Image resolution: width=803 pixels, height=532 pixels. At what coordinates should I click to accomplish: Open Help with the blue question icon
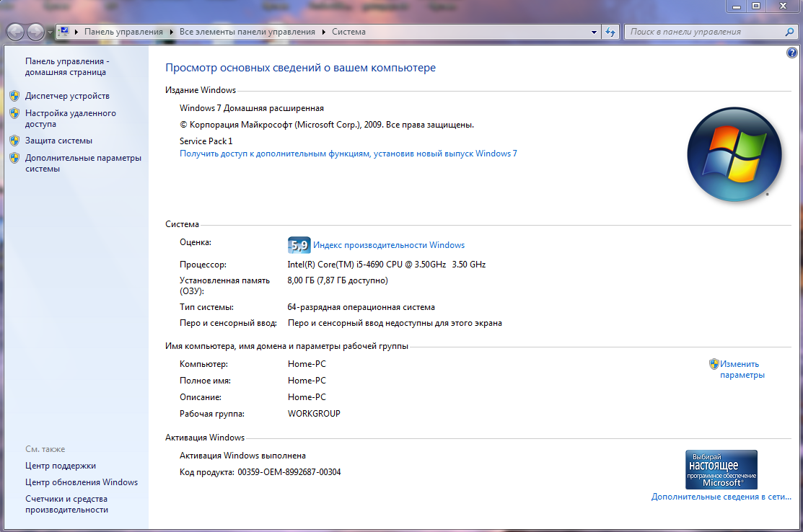pos(791,53)
